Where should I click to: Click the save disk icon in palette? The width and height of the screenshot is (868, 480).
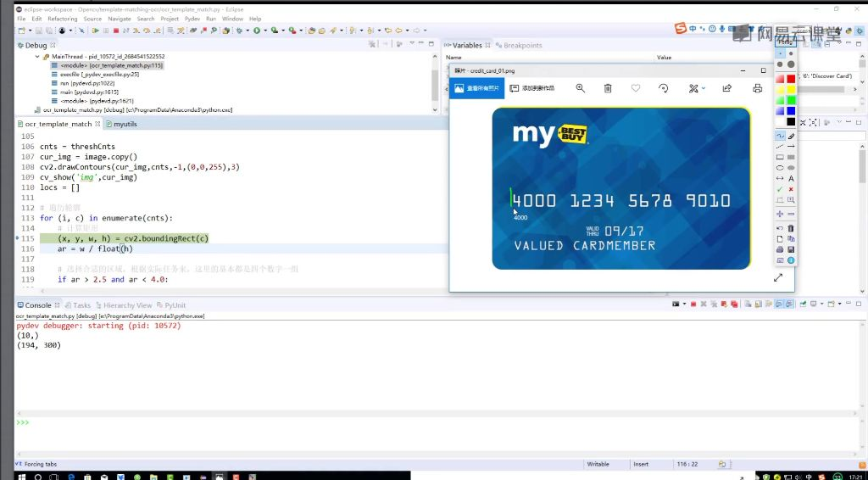pyautogui.click(x=791, y=249)
